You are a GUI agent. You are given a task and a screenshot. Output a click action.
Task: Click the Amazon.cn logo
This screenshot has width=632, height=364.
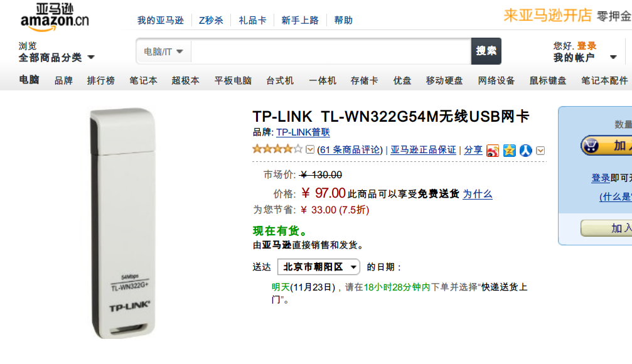(x=55, y=18)
